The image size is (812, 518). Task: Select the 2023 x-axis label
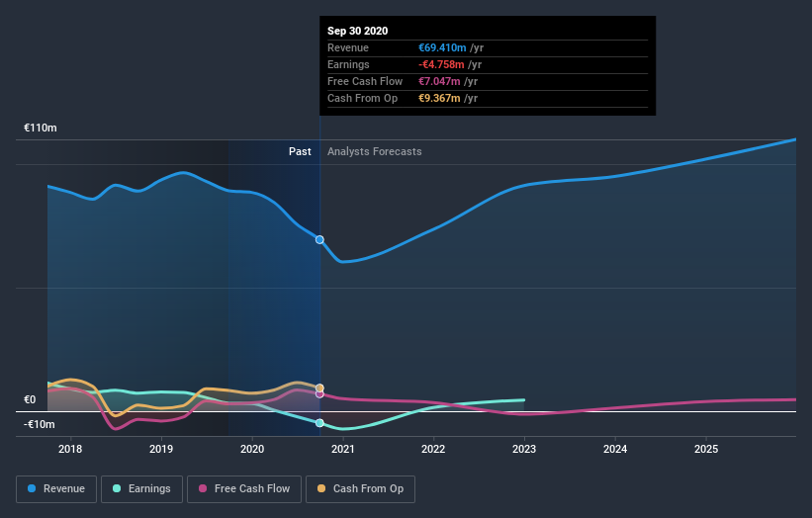(x=524, y=449)
